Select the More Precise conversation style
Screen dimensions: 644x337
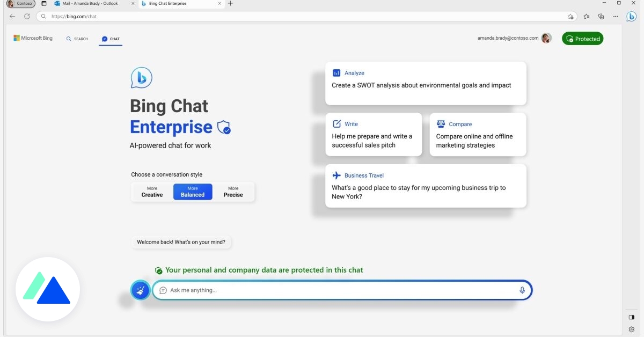pos(233,192)
